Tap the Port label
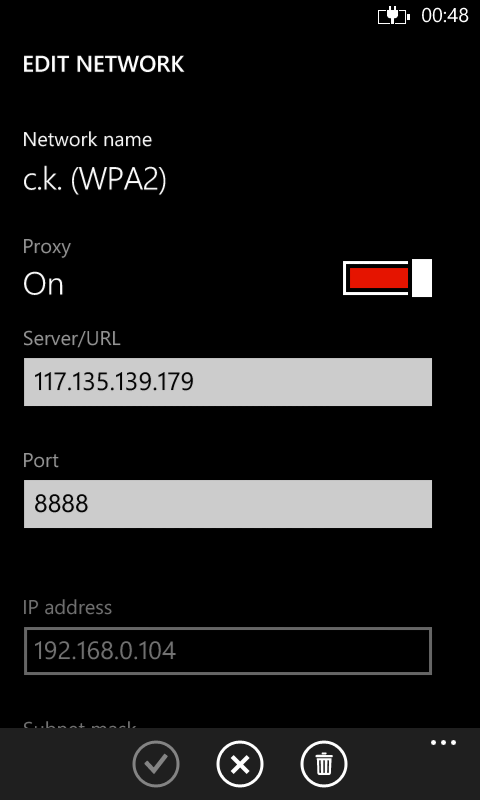The width and height of the screenshot is (480, 800). pos(41,460)
